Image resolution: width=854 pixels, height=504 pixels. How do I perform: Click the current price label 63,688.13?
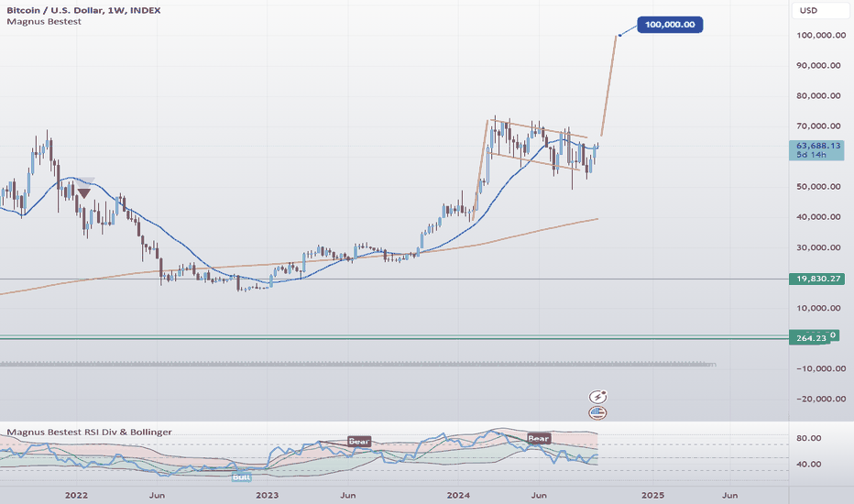(818, 146)
